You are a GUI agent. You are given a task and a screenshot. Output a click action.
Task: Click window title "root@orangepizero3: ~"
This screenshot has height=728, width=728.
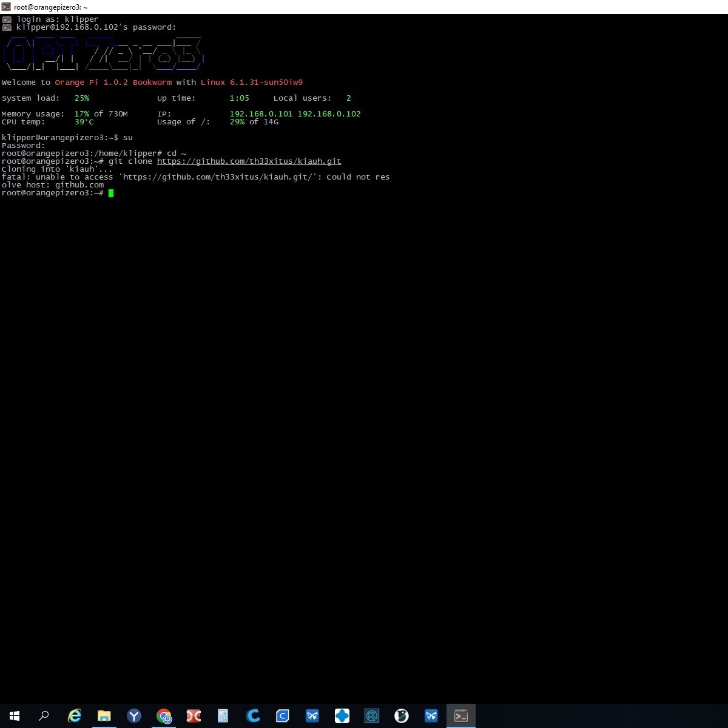coord(51,7)
